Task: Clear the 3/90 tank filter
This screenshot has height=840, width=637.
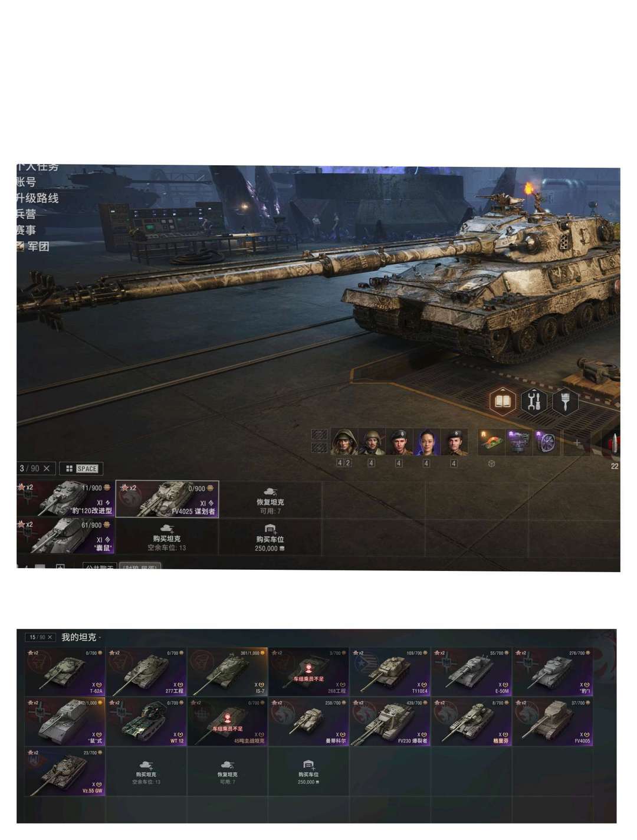Action: click(47, 468)
